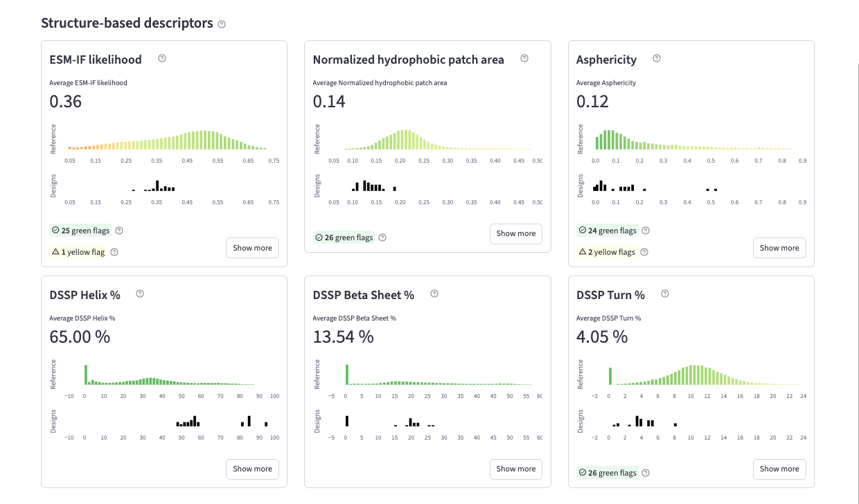The height and width of the screenshot is (504, 859).
Task: Click the DSSP Turn % info icon
Action: click(x=665, y=294)
